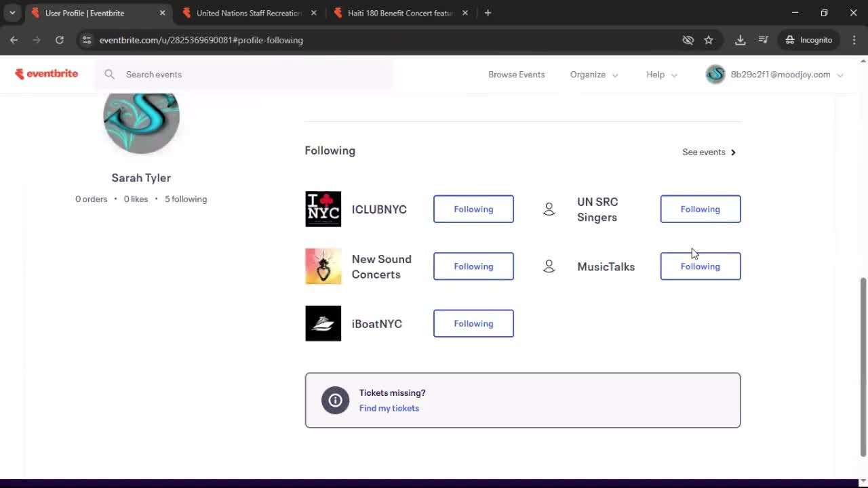Click the third-party cookies blocked eye icon

click(688, 40)
